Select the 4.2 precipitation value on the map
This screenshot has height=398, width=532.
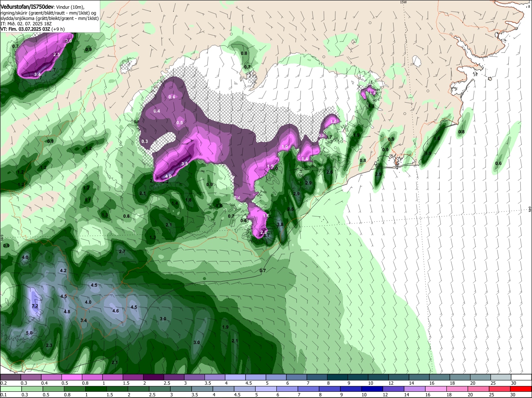click(64, 271)
